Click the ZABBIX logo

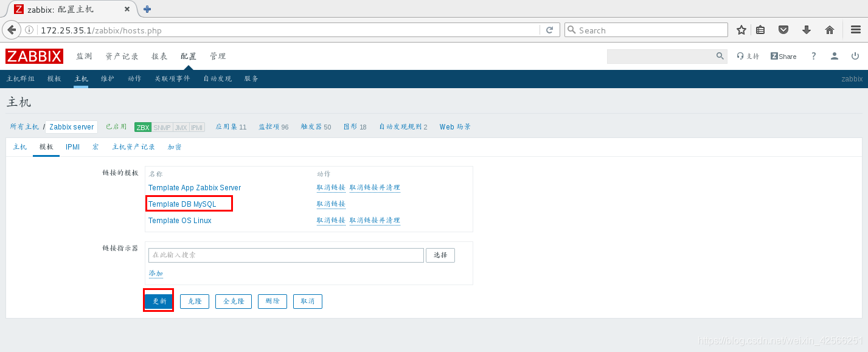[35, 56]
